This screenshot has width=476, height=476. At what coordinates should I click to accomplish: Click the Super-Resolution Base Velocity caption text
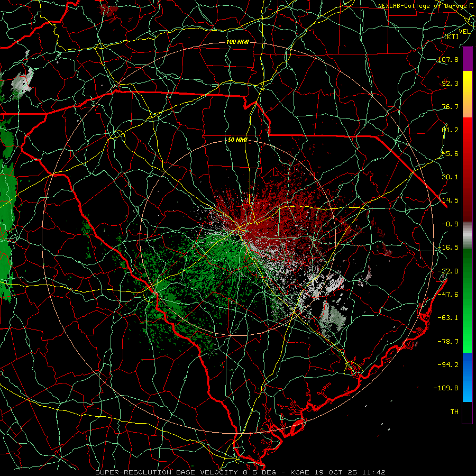click(241, 472)
